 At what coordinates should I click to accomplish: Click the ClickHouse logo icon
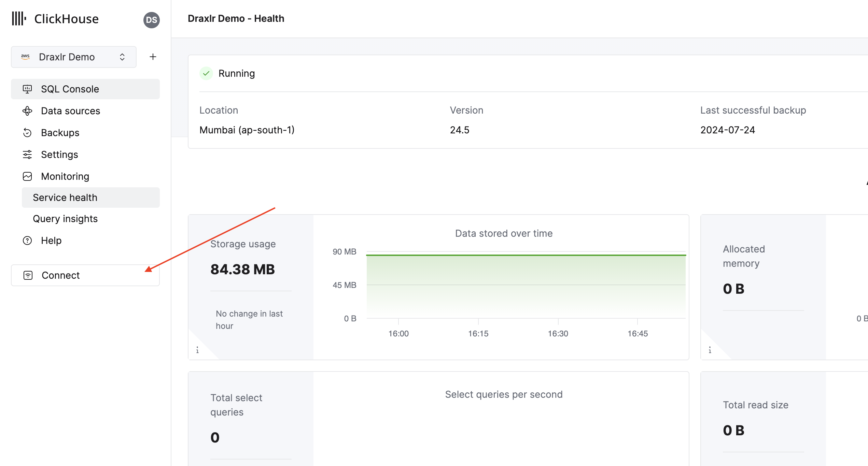19,18
